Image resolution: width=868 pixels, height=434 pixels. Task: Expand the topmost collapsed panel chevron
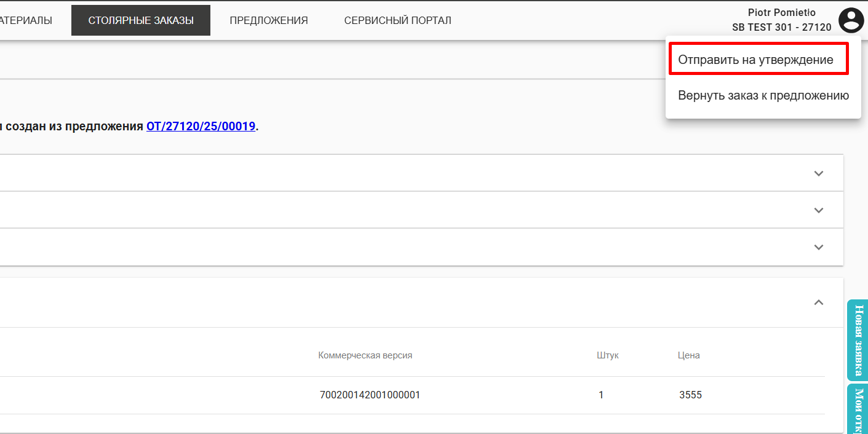point(818,173)
